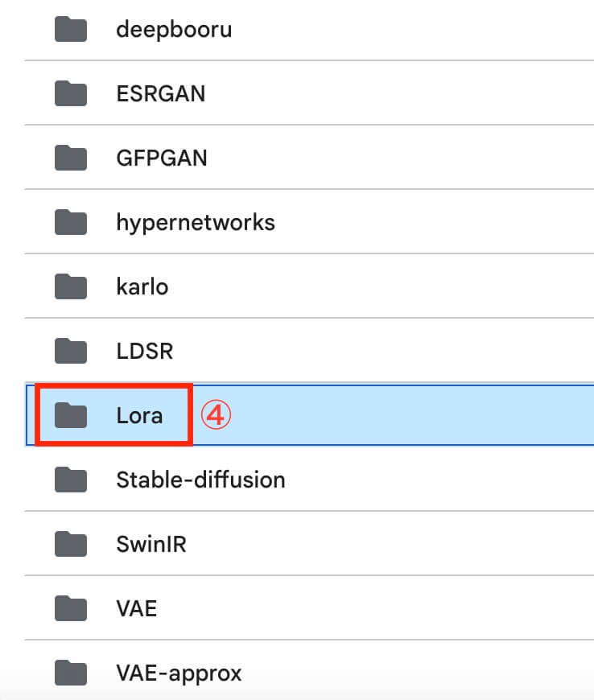594x700 pixels.
Task: Click the Lora folder icon
Action: point(71,415)
